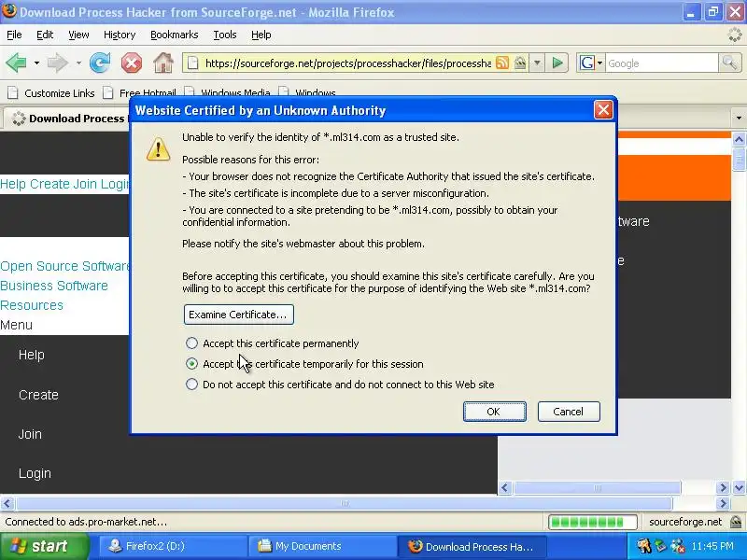Switch to My Documents taskbar window
The height and width of the screenshot is (560, 747).
322,546
